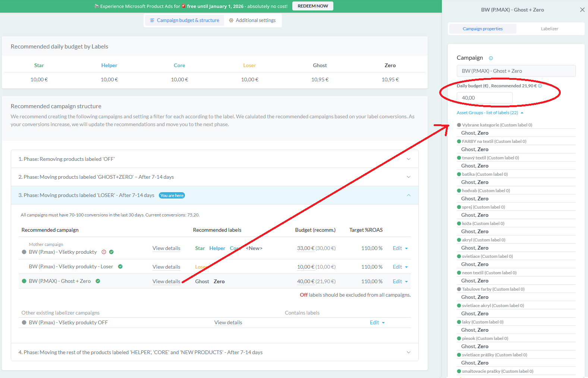Click red warning icon next to Všetky produkty
Image resolution: width=588 pixels, height=378 pixels.
tap(104, 252)
